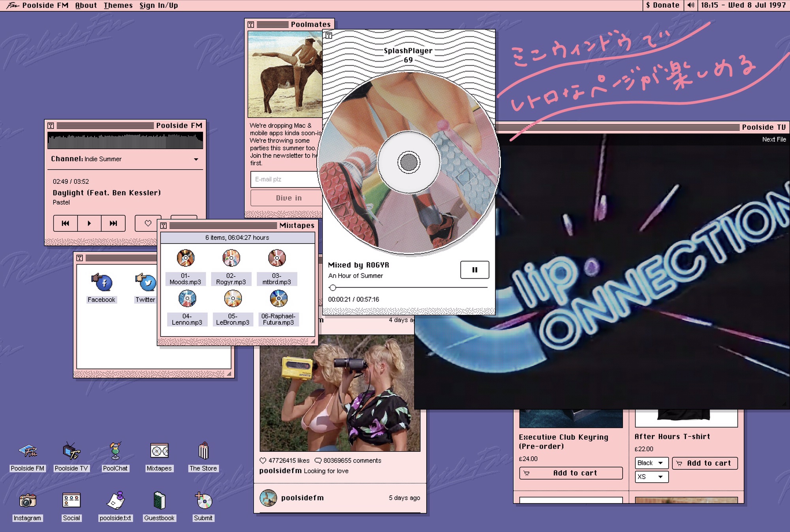The height and width of the screenshot is (532, 790).
Task: Select the 01-Moods.mp3 mixtape disc
Action: pos(186,259)
